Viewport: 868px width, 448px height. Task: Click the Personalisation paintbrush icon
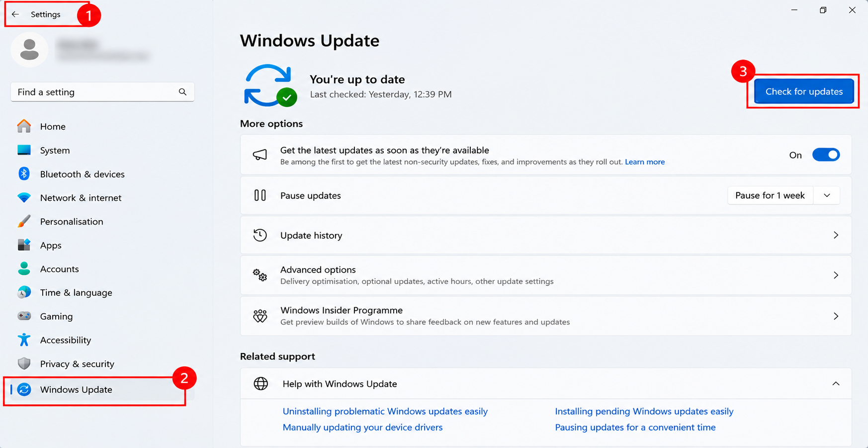click(24, 221)
